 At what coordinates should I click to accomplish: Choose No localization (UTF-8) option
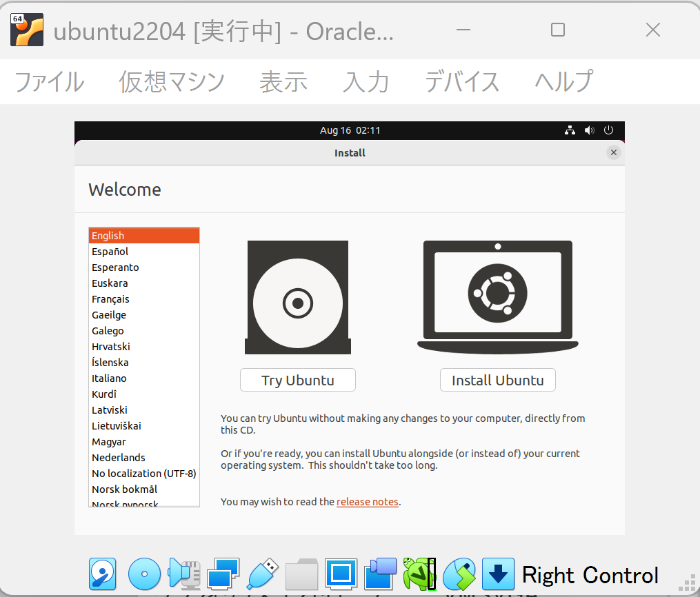[144, 474]
